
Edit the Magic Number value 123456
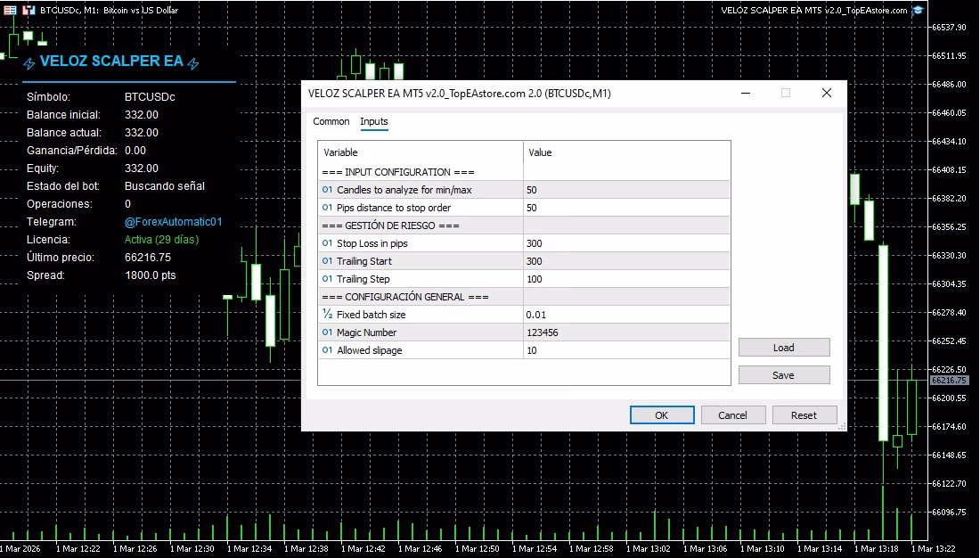pos(626,332)
